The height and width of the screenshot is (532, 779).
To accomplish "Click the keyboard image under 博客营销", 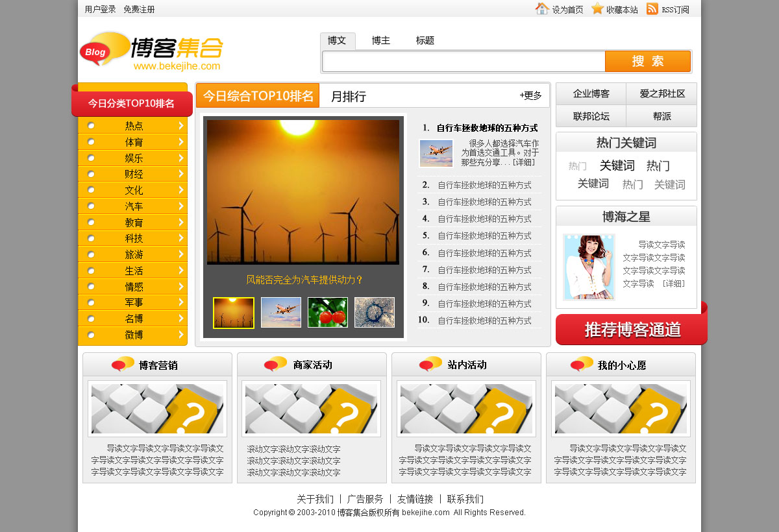I will [x=157, y=409].
